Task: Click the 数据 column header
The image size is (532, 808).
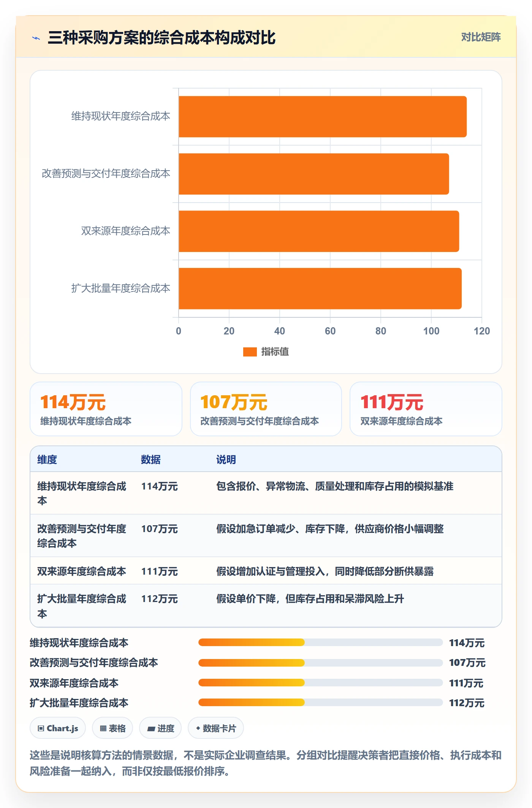Action: (151, 459)
